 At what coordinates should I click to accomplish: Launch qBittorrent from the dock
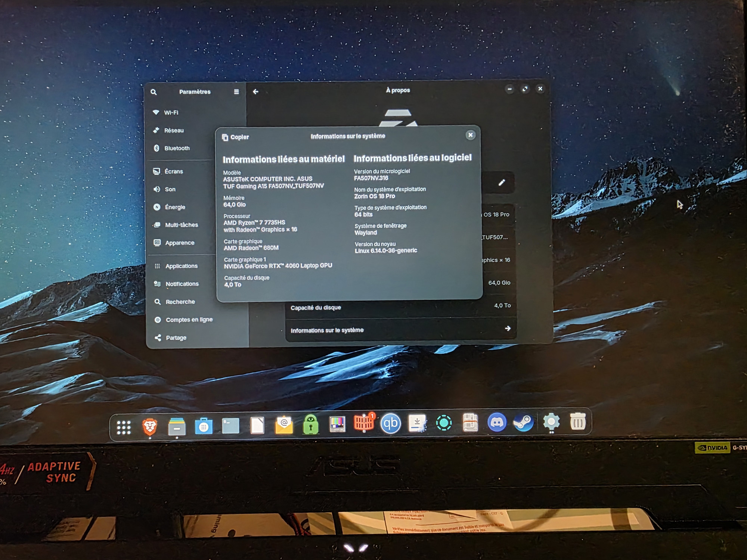click(x=391, y=423)
